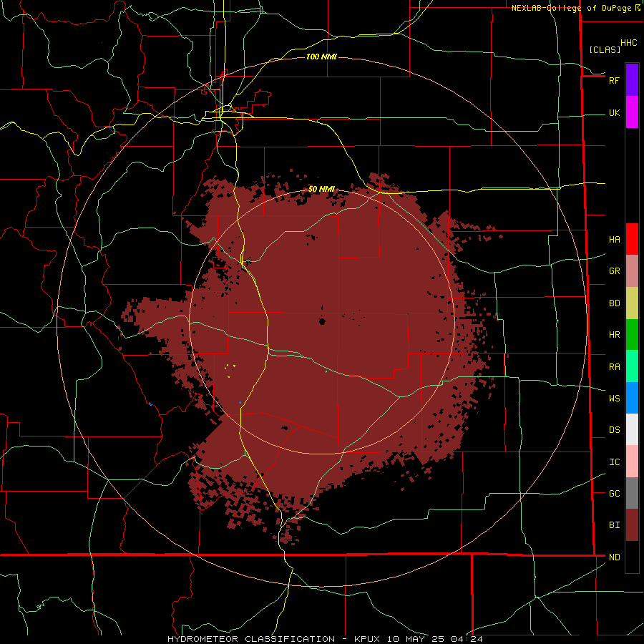Screen dimensions: 644x644
Task: Click the "KPUX" station identifier
Action: pyautogui.click(x=368, y=639)
